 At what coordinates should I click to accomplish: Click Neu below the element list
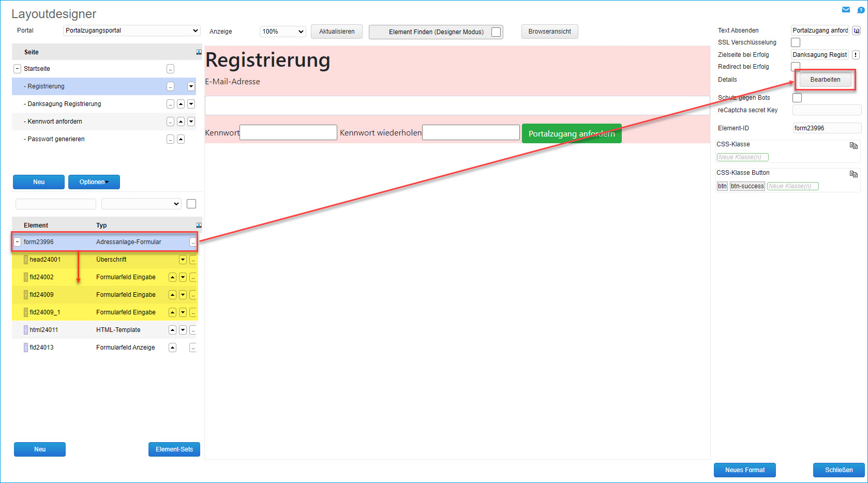pos(40,449)
